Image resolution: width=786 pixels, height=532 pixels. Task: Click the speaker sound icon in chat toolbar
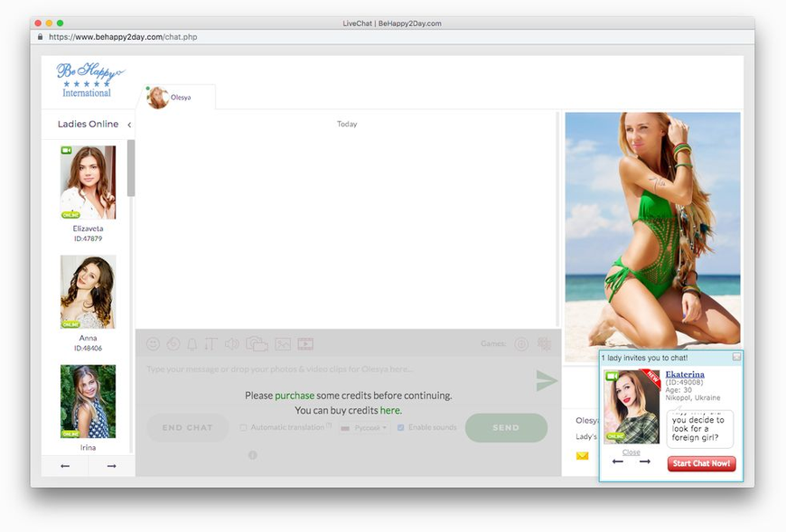[x=231, y=344]
